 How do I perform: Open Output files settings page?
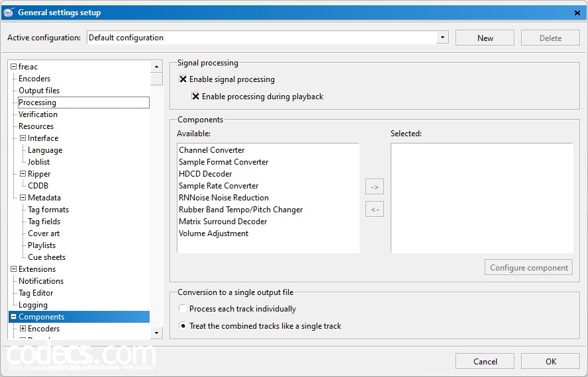pos(39,91)
